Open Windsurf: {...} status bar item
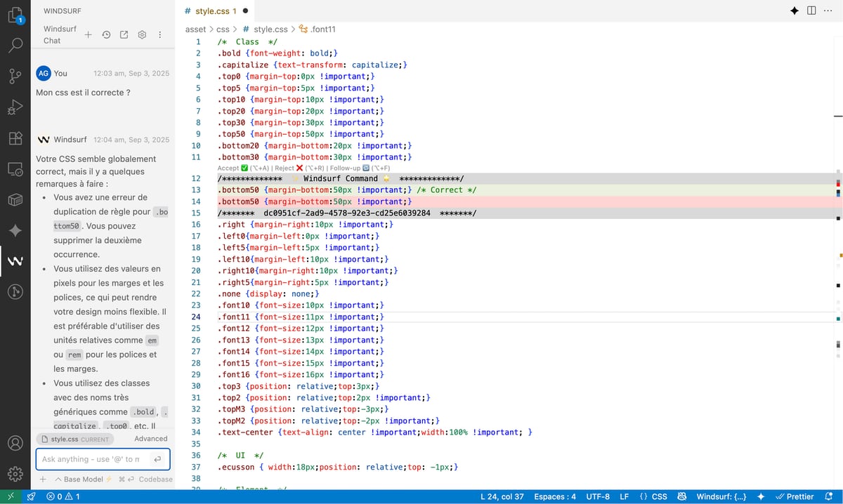The image size is (843, 504). point(721,496)
